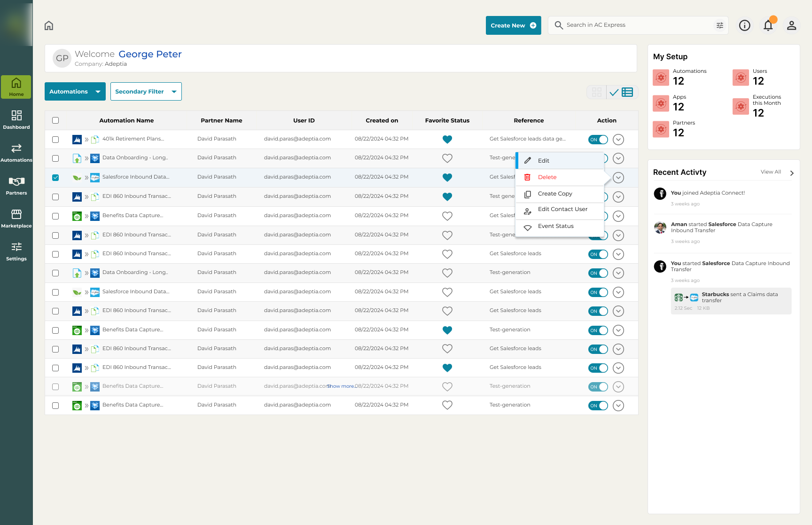Click the Create New button
This screenshot has width=812, height=525.
[x=513, y=25]
